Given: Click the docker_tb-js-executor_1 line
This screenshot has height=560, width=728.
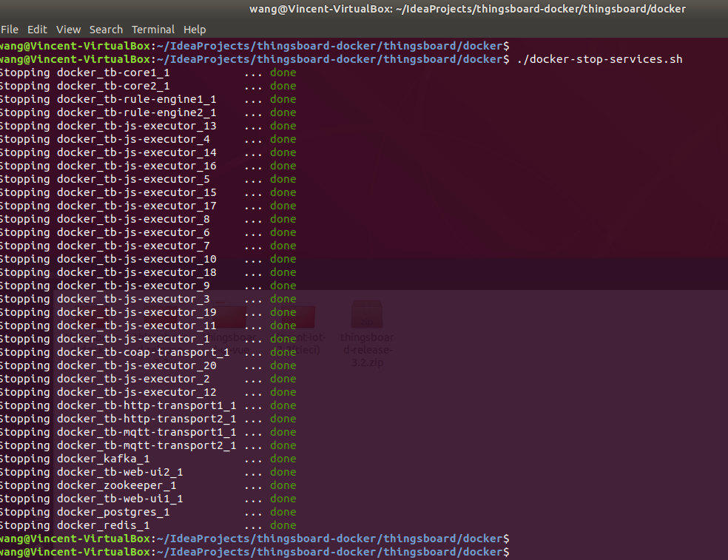Looking at the screenshot, I should tap(148, 339).
